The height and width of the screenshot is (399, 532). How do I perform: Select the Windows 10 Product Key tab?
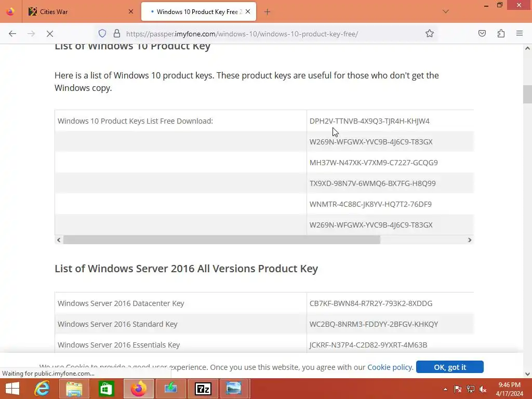click(x=198, y=11)
